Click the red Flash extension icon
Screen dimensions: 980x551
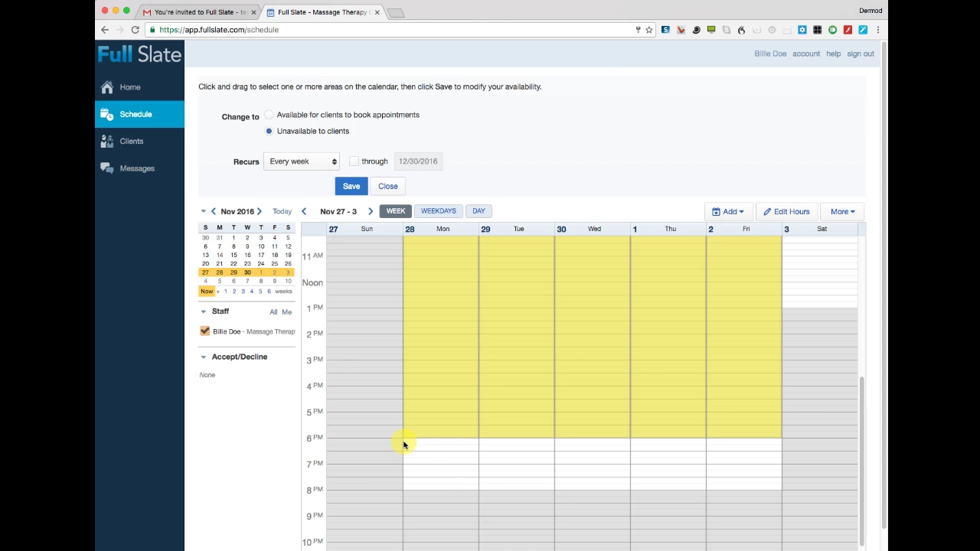click(848, 30)
